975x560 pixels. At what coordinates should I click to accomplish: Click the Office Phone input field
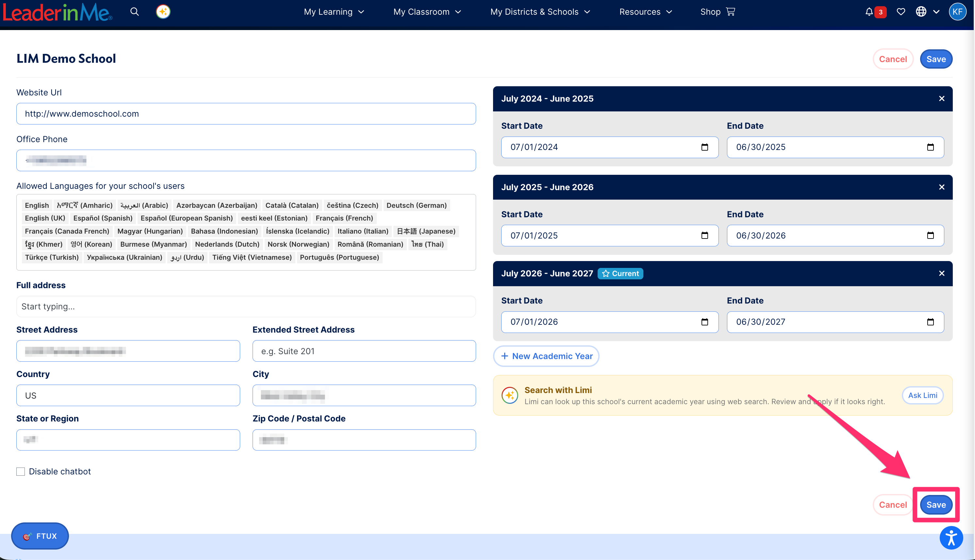[x=246, y=160]
